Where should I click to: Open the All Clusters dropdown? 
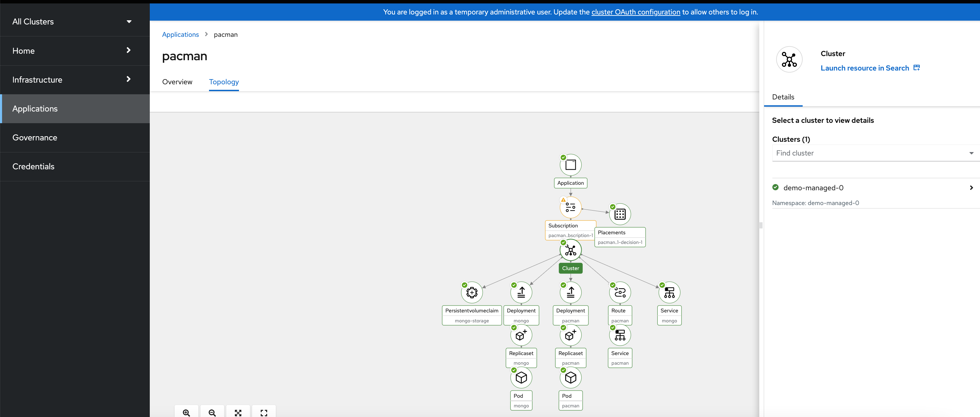click(72, 22)
